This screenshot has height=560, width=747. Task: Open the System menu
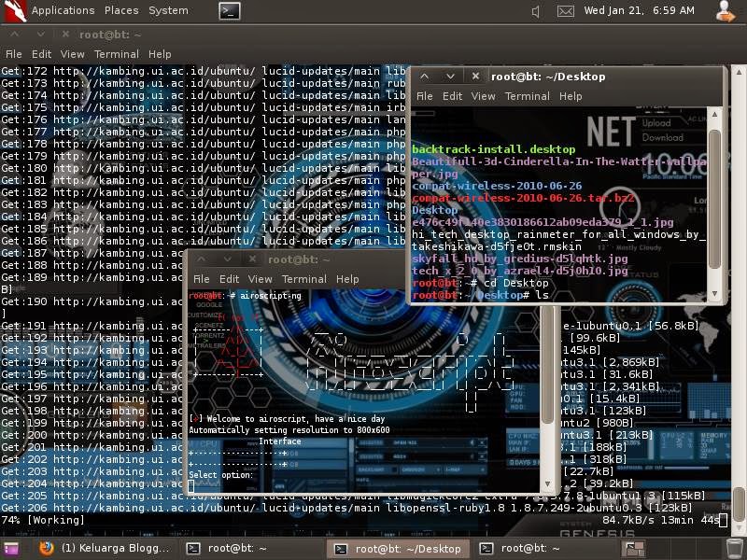point(168,10)
